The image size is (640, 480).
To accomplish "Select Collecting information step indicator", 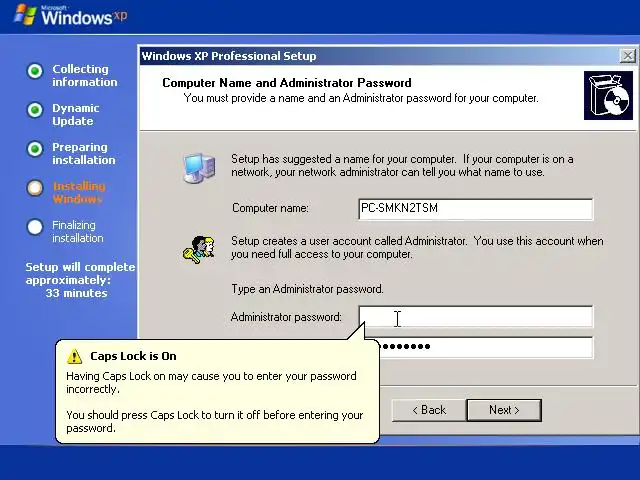I will (35, 71).
